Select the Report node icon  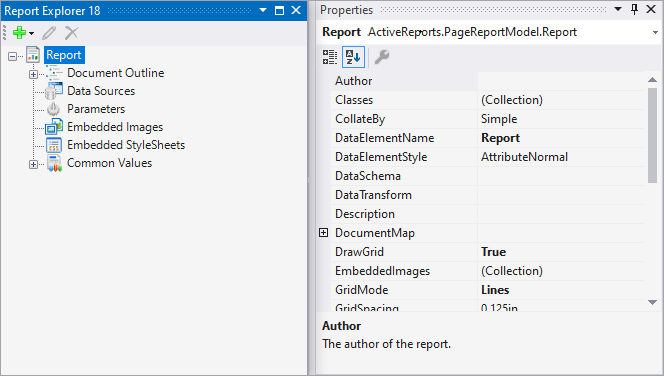pos(33,55)
